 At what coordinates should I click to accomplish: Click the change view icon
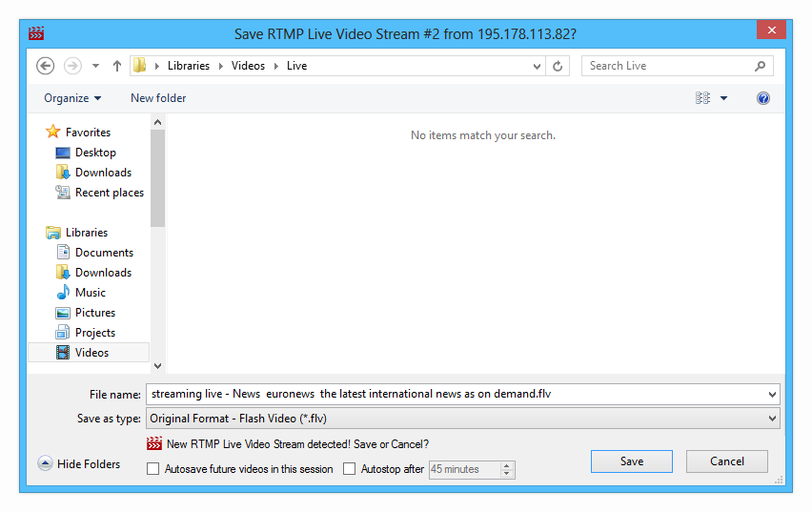click(703, 98)
